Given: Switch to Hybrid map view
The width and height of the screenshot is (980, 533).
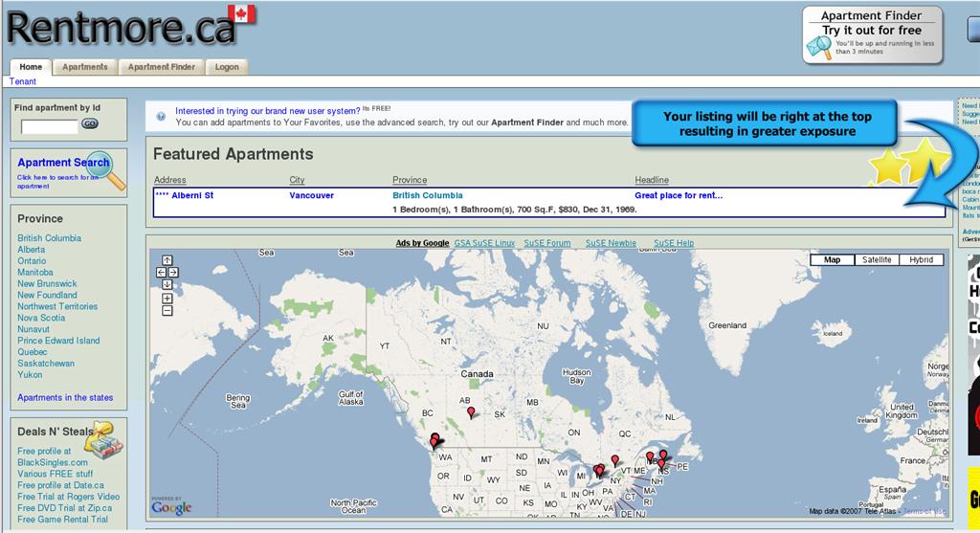Looking at the screenshot, I should (922, 260).
